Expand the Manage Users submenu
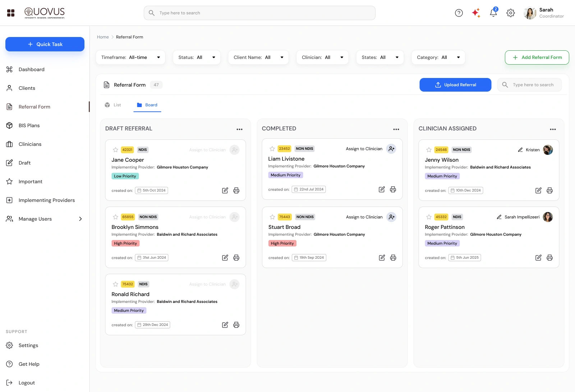The height and width of the screenshot is (392, 575). tap(80, 219)
